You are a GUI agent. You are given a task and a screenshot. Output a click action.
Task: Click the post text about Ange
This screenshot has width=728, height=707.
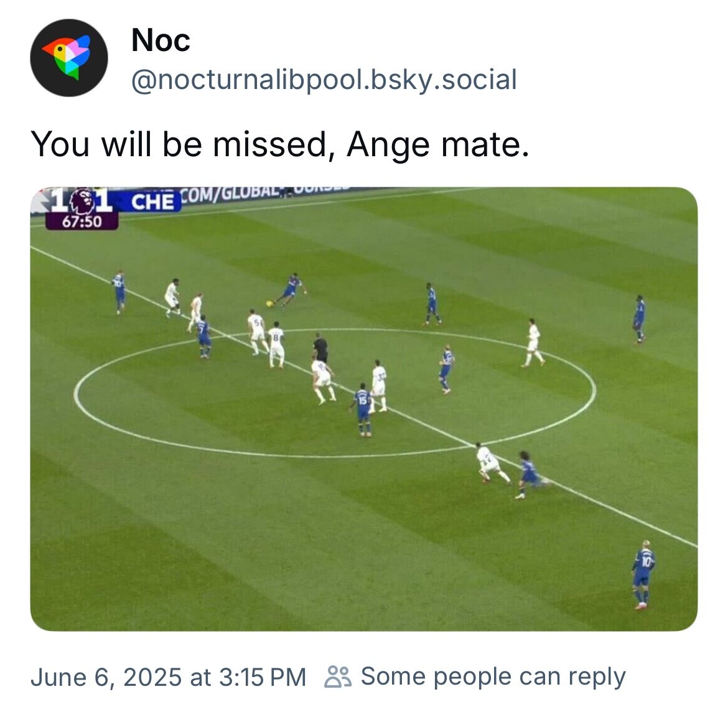coord(280,144)
